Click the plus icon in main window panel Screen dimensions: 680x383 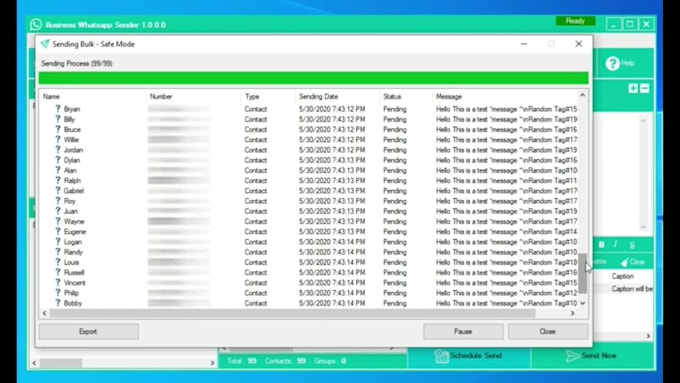tap(633, 88)
